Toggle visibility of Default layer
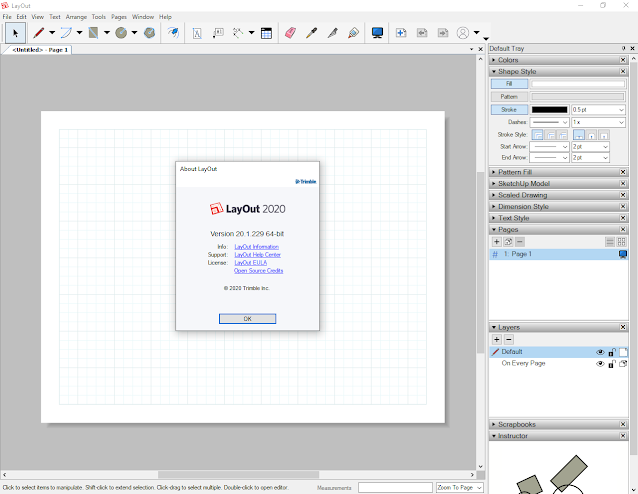The width and height of the screenshot is (638, 494). 601,352
